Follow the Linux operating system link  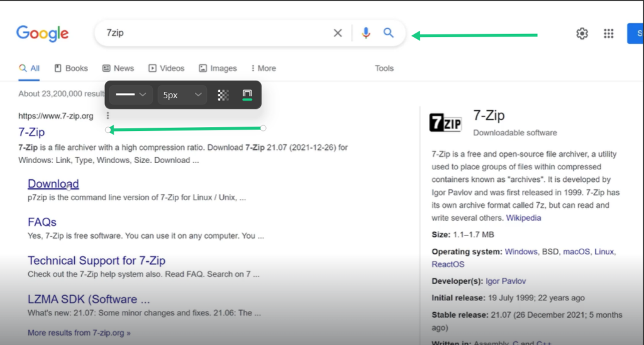(x=604, y=252)
